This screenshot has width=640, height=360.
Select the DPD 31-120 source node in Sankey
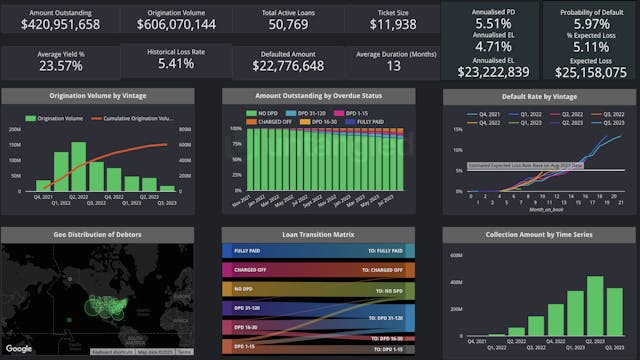227,308
